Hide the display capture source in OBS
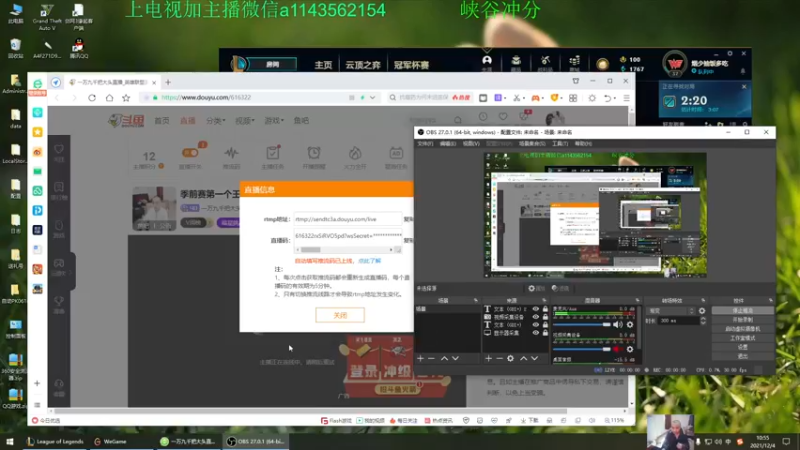 [x=535, y=333]
